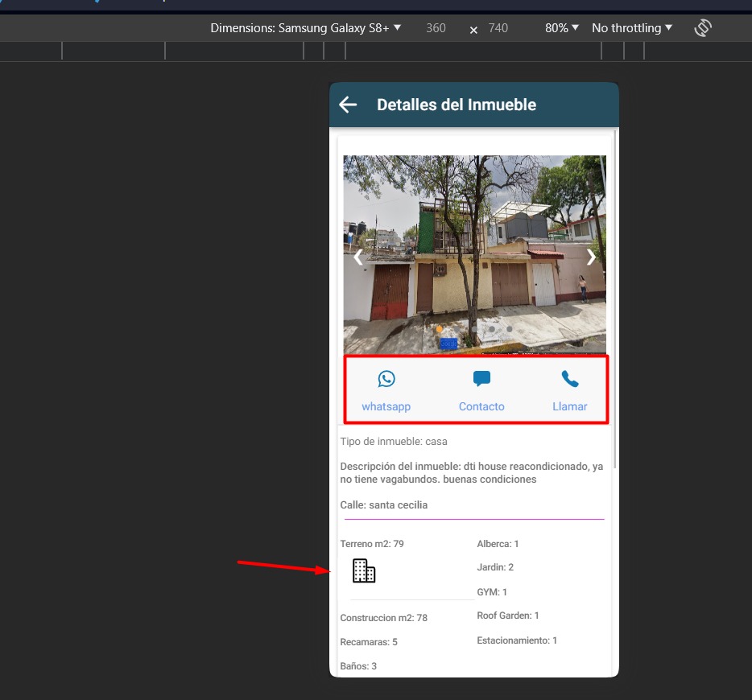Click the WhatsApp icon

[x=386, y=379]
